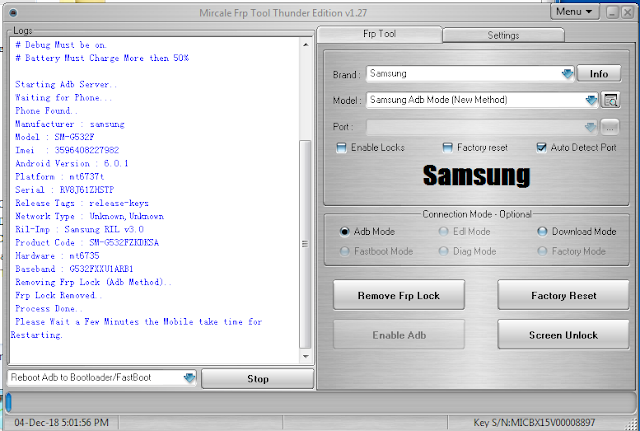Viewport: 640px width, 431px height.
Task: Click the app icon in title bar
Action: pyautogui.click(x=13, y=13)
